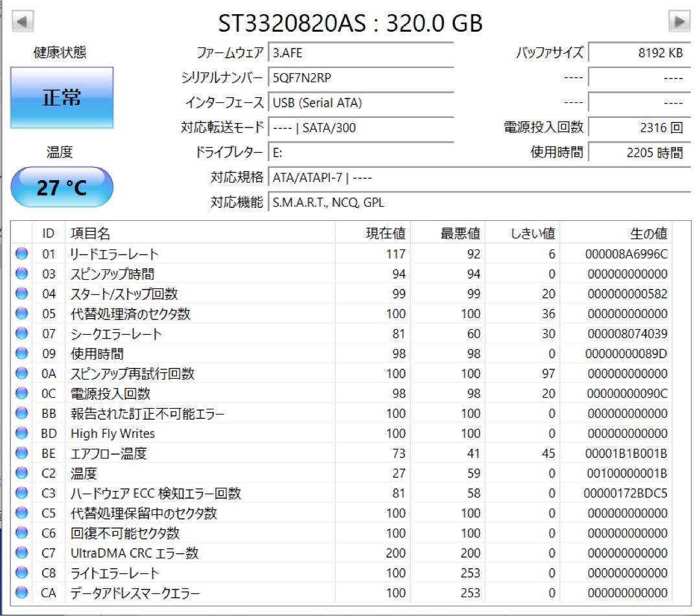The height and width of the screenshot is (616, 700).
Task: Click the status orb for row C2 温度
Action: (21, 473)
